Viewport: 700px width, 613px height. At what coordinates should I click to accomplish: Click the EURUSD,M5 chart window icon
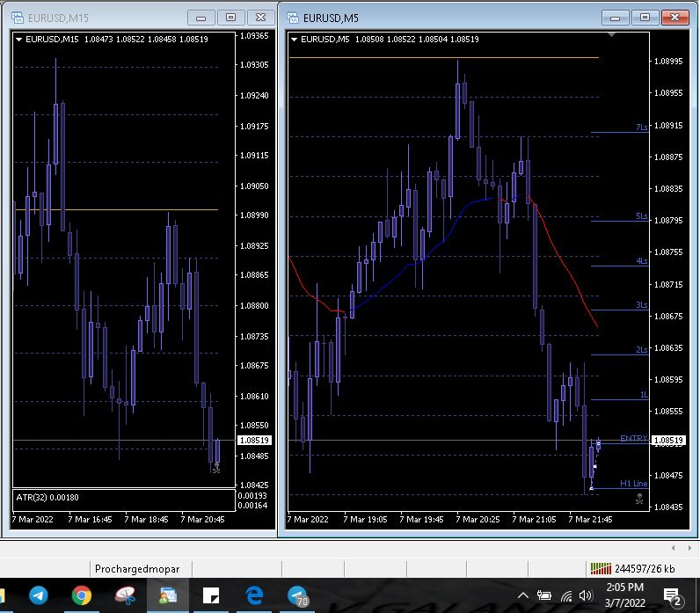coord(293,18)
